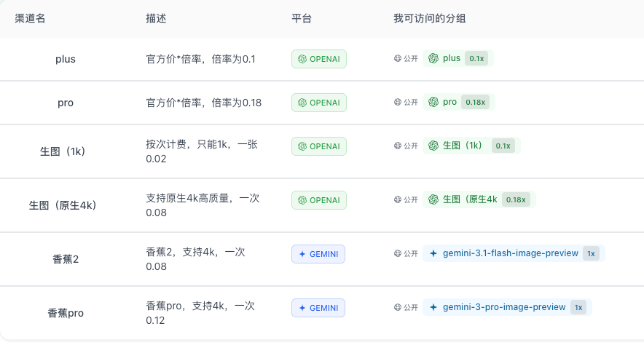Click the globe icon beside 公开 in pro row
The width and height of the screenshot is (644, 345).
pyautogui.click(x=398, y=102)
